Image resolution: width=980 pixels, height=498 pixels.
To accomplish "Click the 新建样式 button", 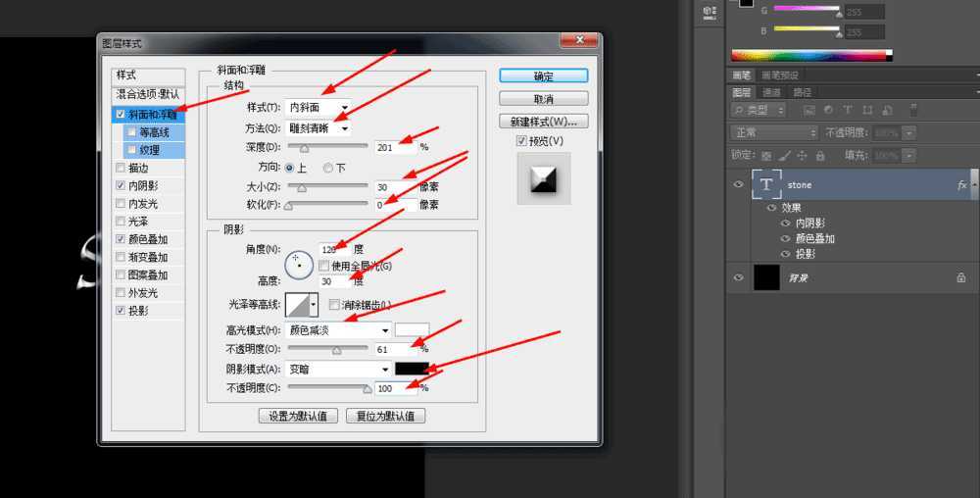I will point(543,123).
